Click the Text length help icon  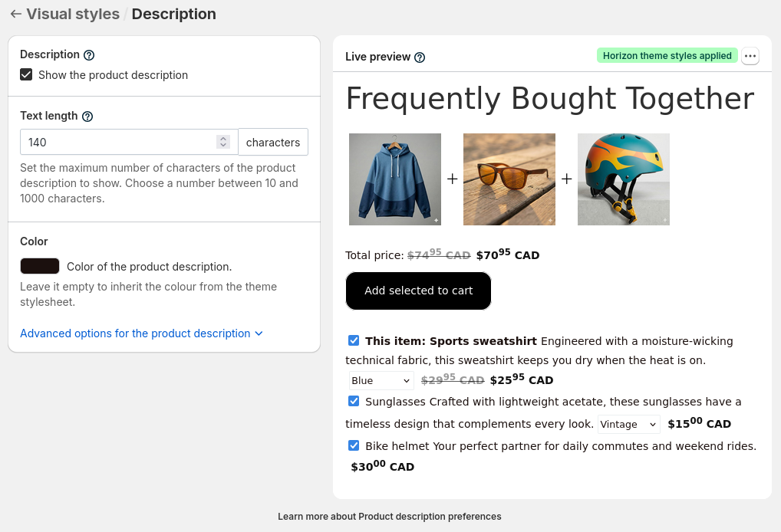(87, 117)
